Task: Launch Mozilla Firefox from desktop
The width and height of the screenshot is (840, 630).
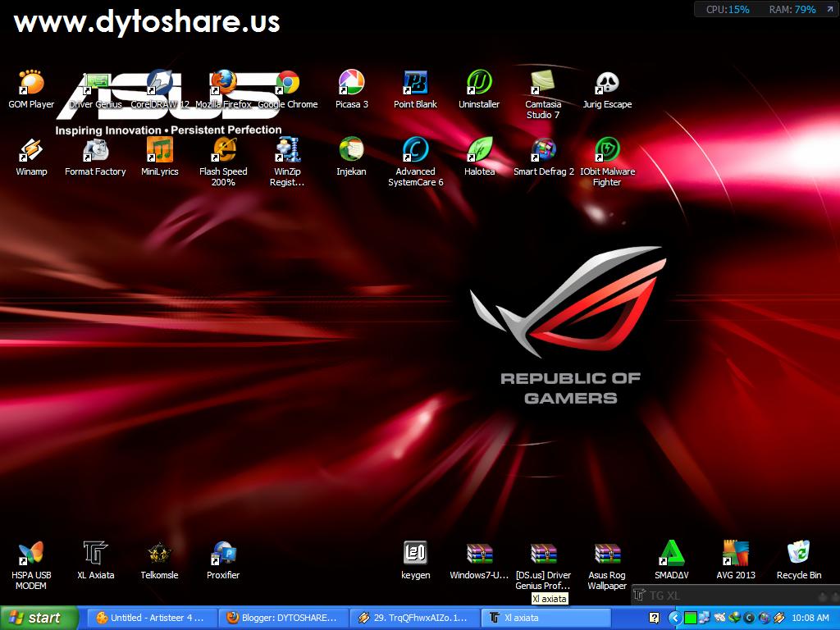Action: click(223, 89)
